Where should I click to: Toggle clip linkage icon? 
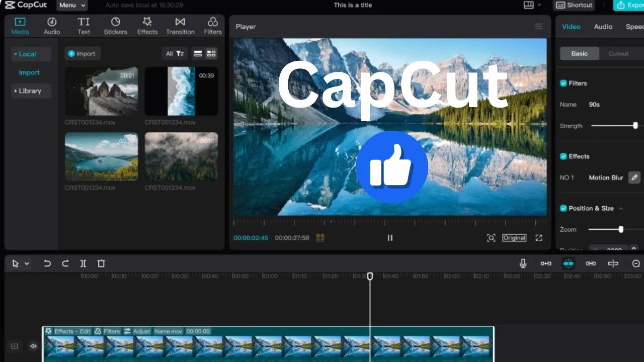591,263
